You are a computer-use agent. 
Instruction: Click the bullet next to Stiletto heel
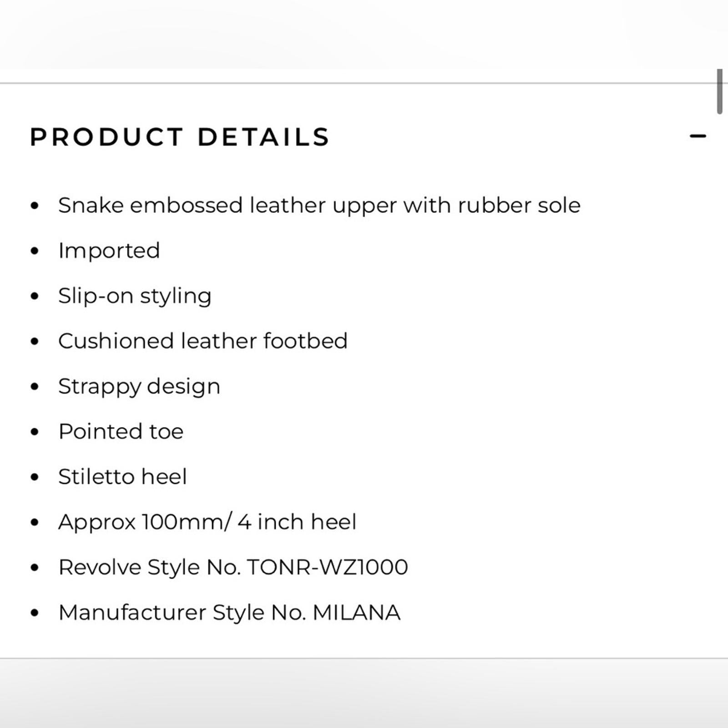coord(35,477)
